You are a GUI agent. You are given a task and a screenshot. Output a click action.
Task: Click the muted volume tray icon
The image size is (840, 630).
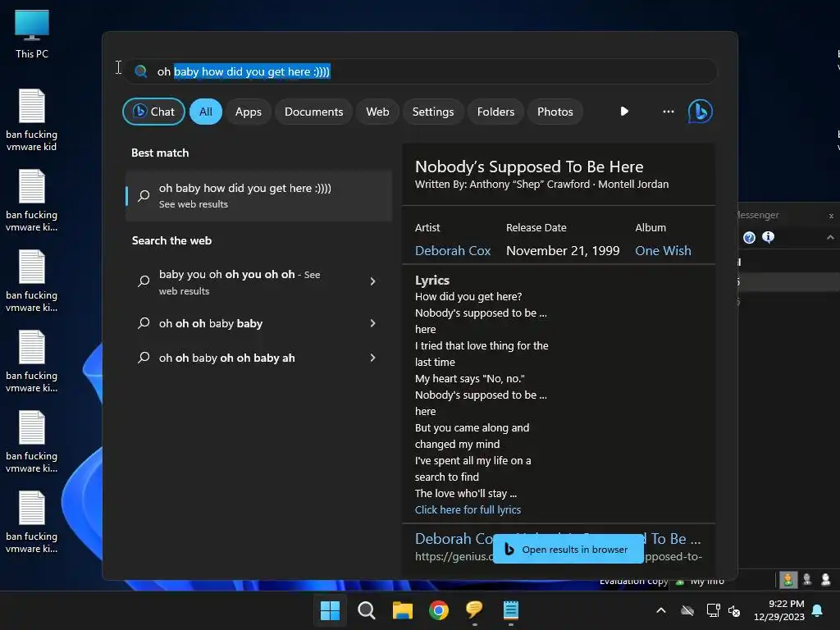tap(734, 610)
